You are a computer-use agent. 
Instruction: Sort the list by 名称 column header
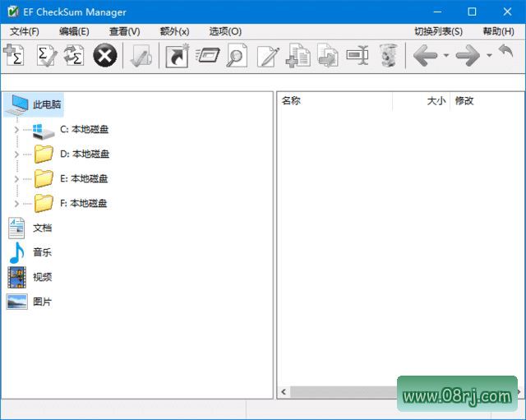click(x=291, y=101)
